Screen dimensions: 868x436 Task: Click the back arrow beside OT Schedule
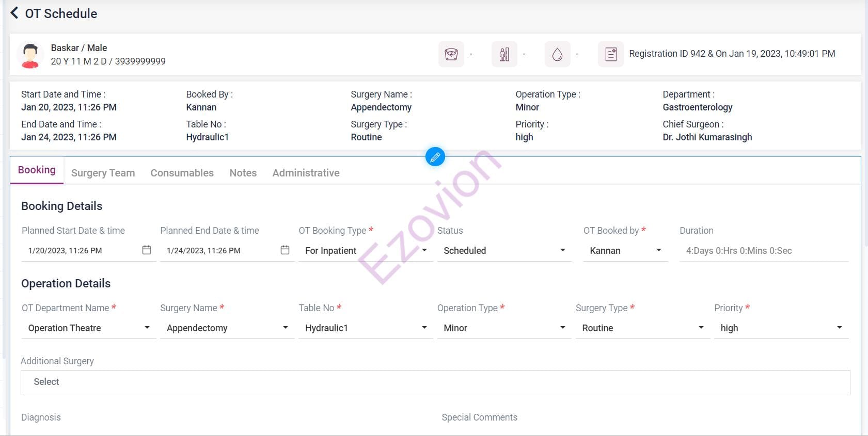point(14,13)
